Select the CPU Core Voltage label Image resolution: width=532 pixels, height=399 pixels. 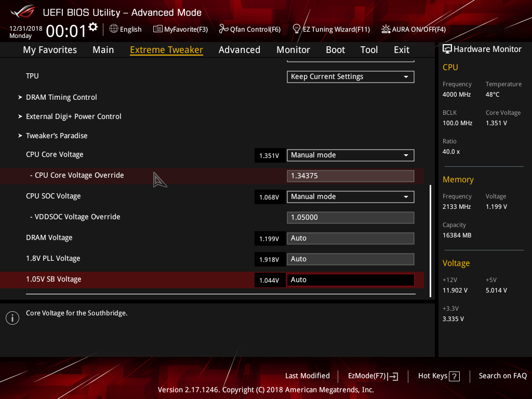tap(55, 154)
